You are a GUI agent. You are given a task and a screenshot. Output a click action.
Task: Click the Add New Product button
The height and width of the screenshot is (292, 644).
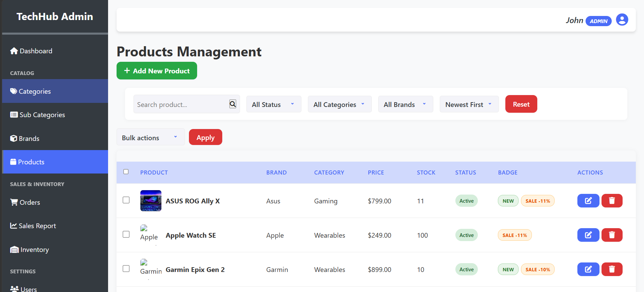157,71
